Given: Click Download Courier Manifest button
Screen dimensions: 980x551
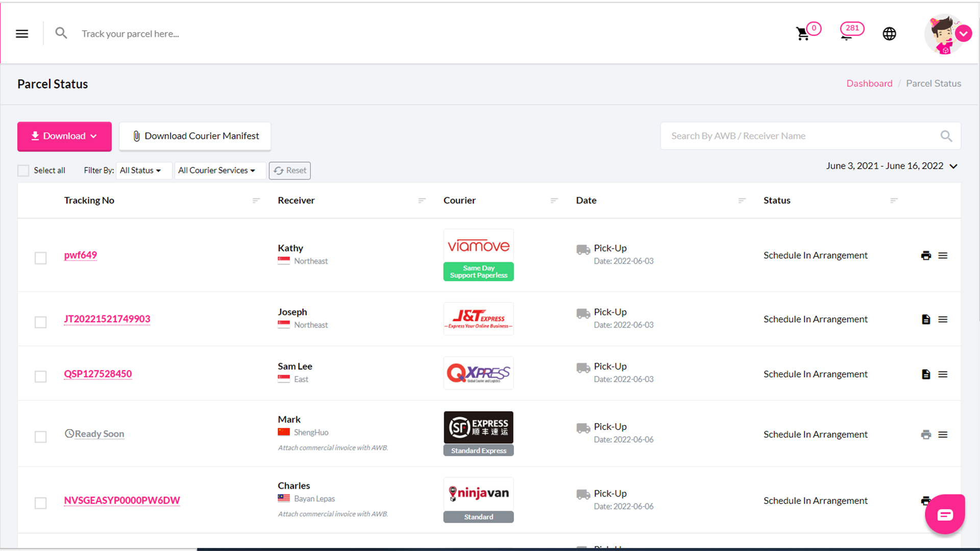Looking at the screenshot, I should (195, 136).
